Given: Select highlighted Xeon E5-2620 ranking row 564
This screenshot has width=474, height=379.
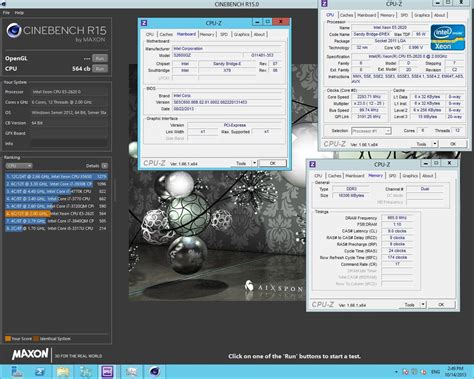Looking at the screenshot, I should click(56, 214).
